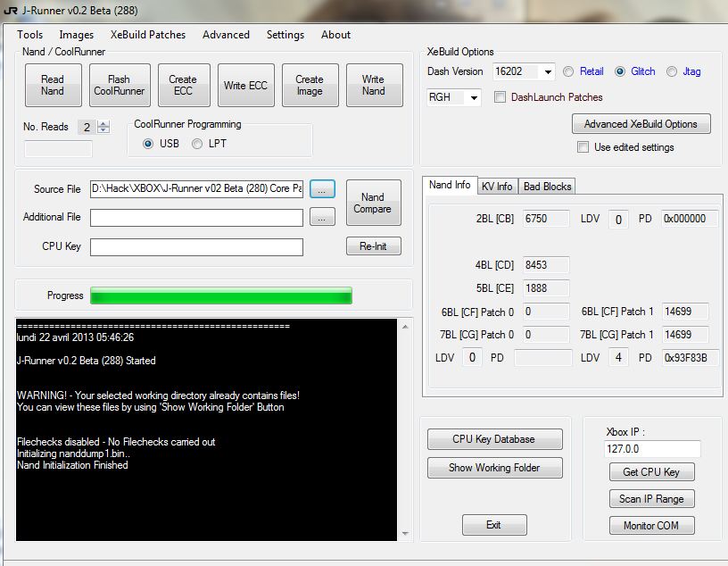The image size is (728, 566).
Task: Open the Bad Blocks tab
Action: pos(547,186)
